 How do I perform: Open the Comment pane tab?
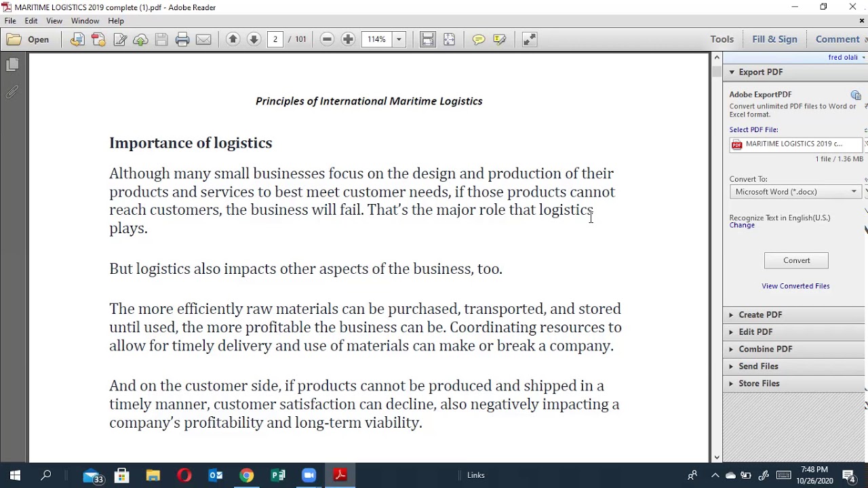(x=838, y=39)
